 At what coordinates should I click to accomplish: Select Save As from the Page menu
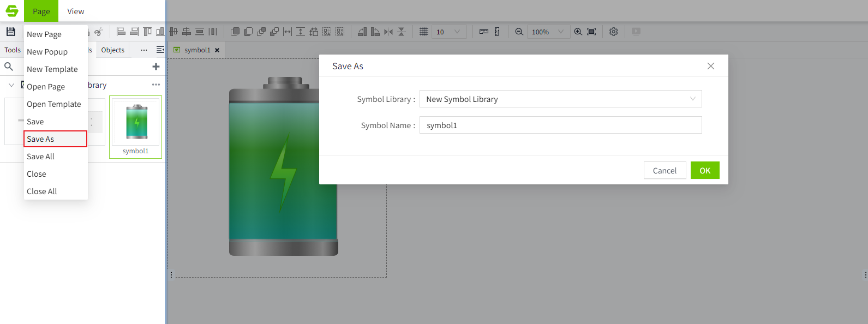point(55,139)
